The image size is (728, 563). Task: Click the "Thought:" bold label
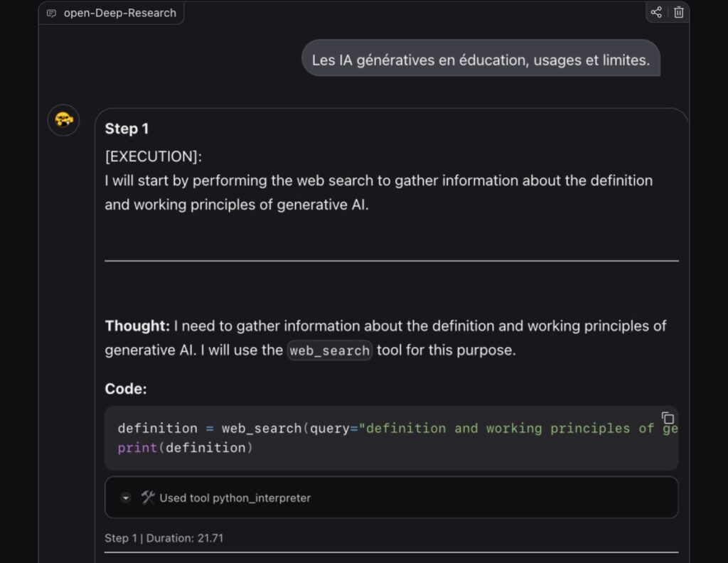click(x=137, y=326)
